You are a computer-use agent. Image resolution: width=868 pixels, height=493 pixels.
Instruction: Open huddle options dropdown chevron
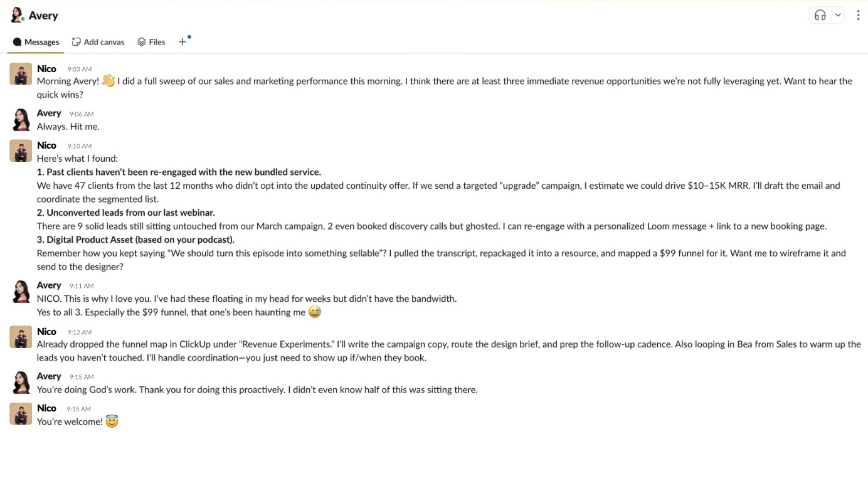click(x=838, y=16)
